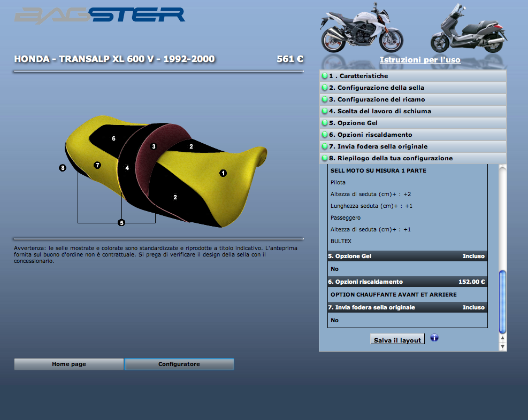
Task: Click the grey scooter image
Action: point(469,28)
